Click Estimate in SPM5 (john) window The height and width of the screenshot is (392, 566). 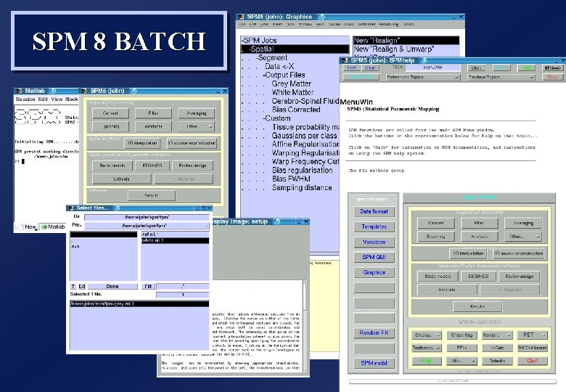121,179
